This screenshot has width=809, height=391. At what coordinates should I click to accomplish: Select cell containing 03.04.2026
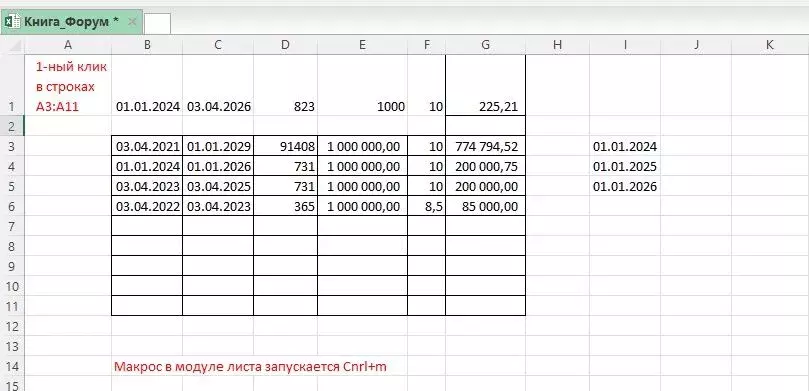[x=218, y=85]
